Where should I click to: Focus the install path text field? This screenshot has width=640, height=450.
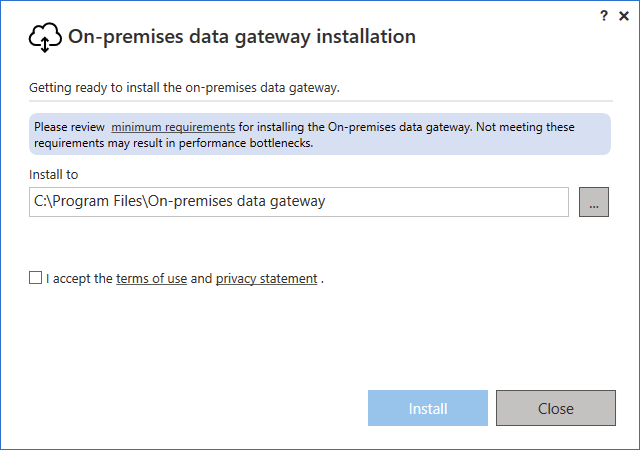[x=299, y=202]
